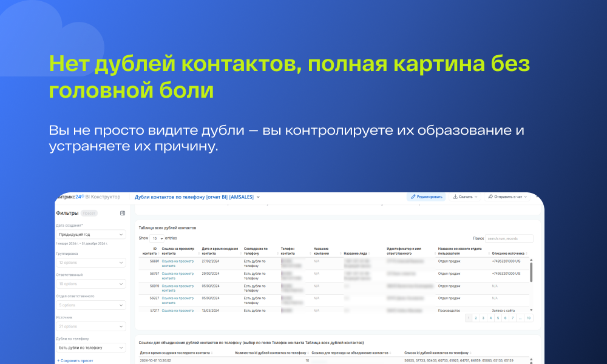
Task: Click the pencil icon in Редактировать
Action: (x=413, y=197)
